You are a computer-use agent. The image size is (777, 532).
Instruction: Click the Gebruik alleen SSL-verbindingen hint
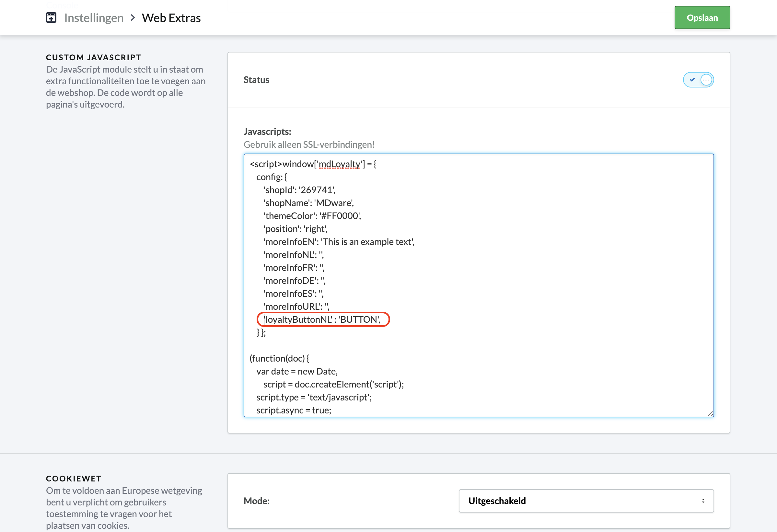(309, 145)
